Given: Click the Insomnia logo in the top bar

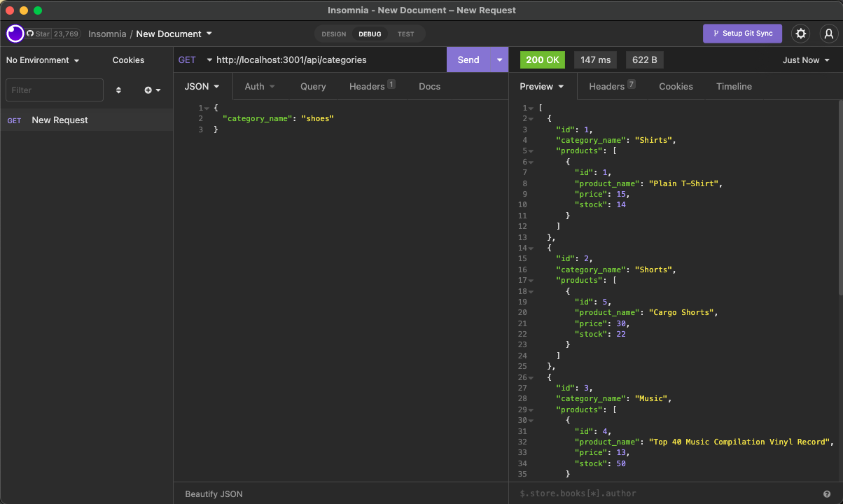Looking at the screenshot, I should point(14,34).
